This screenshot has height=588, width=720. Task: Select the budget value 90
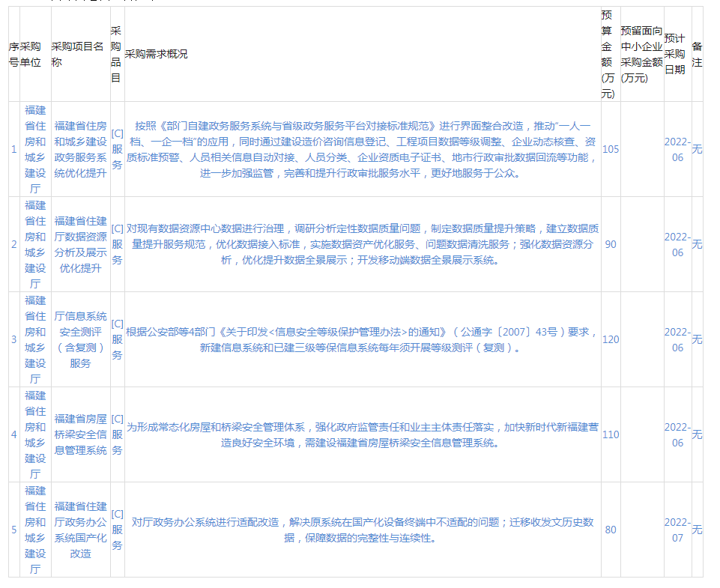tap(610, 244)
